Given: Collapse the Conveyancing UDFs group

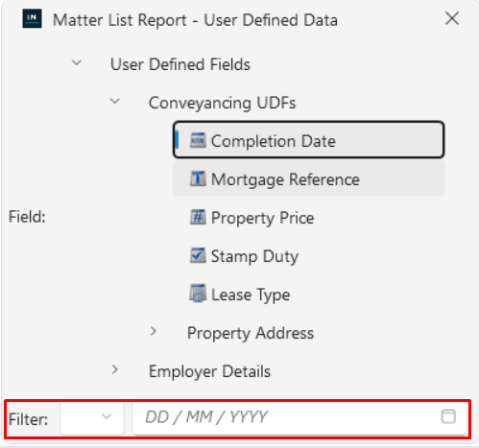Looking at the screenshot, I should pyautogui.click(x=115, y=102).
